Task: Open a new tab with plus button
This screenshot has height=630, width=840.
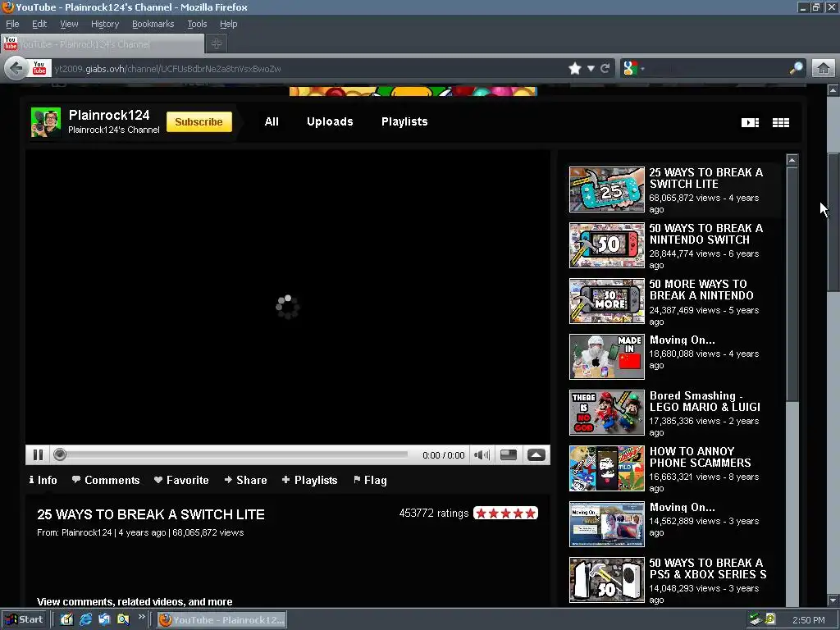Action: 217,44
